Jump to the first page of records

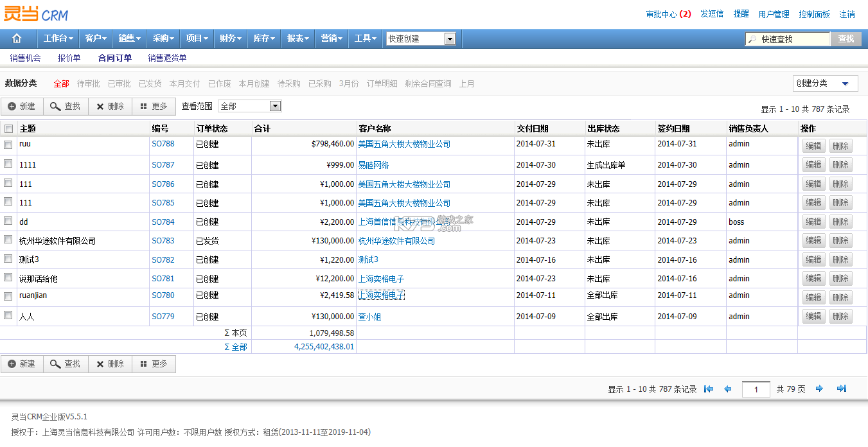pos(709,389)
